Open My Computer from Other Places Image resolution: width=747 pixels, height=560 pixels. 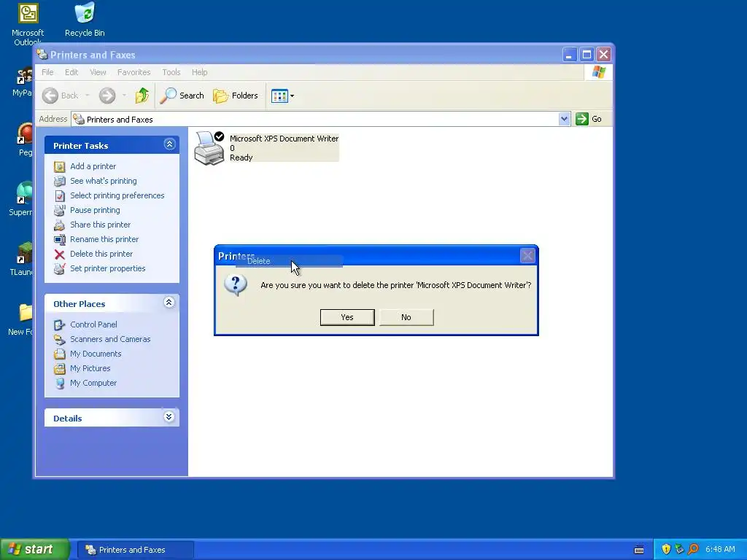(x=93, y=383)
